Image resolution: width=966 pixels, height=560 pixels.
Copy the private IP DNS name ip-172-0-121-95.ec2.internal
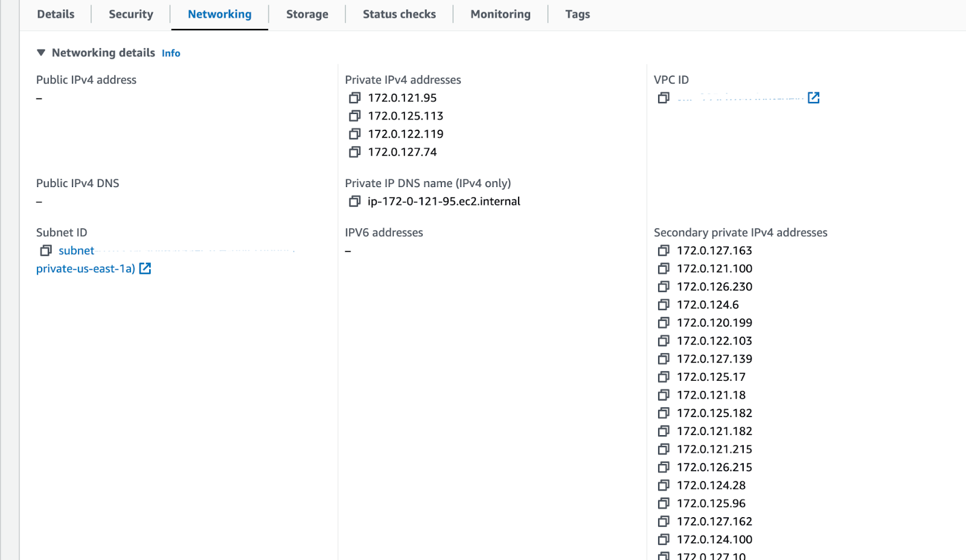click(x=354, y=202)
